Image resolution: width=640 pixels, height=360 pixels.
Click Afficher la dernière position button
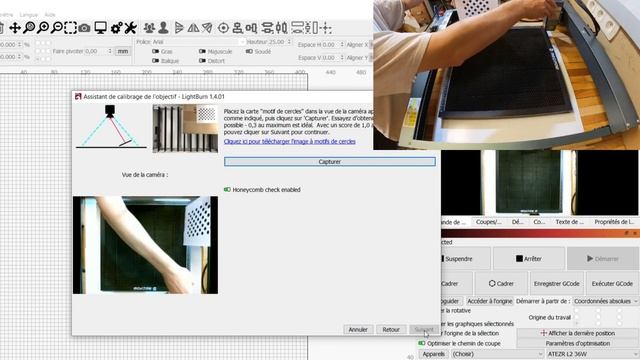click(x=578, y=333)
